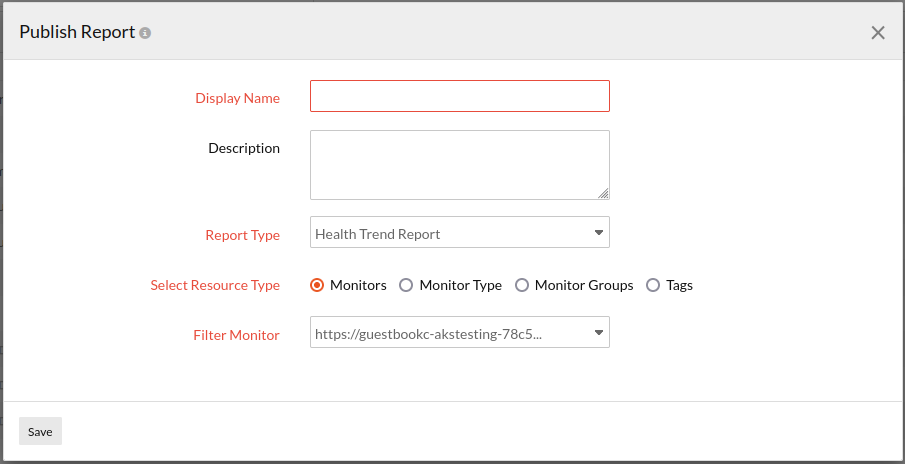Select the Monitors radio button
The width and height of the screenshot is (905, 464).
click(317, 285)
